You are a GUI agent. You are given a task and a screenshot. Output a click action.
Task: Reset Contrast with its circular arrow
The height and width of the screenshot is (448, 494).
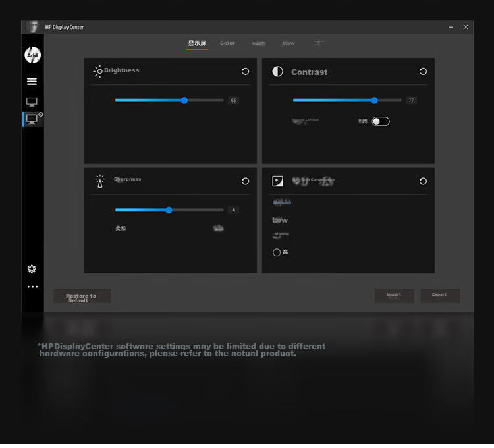pos(423,72)
